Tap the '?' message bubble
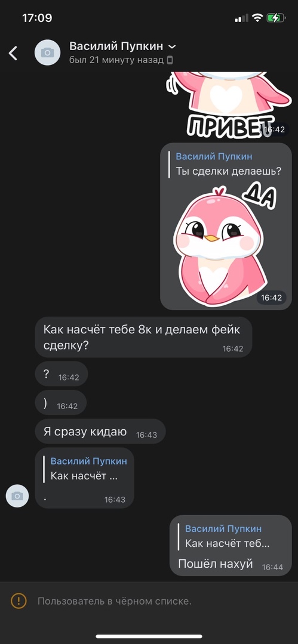Screen dimensions: 298x644 pos(62,374)
